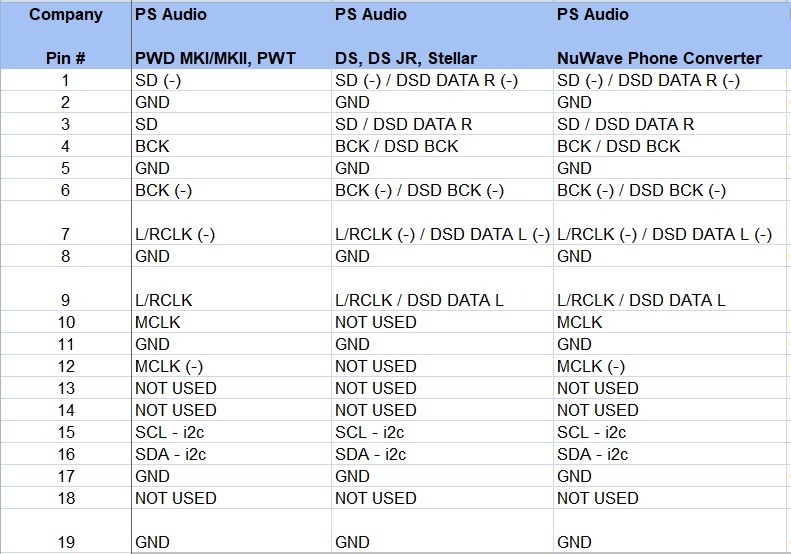Screen dimensions: 791x554
Task: Click pin 7 row number cell
Action: point(66,223)
